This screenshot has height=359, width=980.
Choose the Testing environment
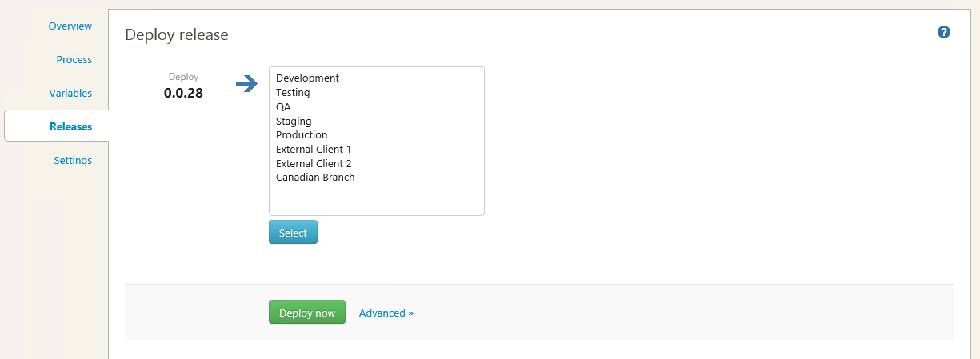293,93
